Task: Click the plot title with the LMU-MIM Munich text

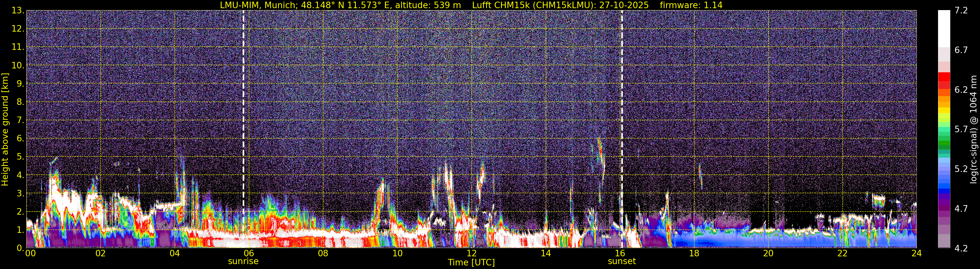Action: pyautogui.click(x=471, y=5)
